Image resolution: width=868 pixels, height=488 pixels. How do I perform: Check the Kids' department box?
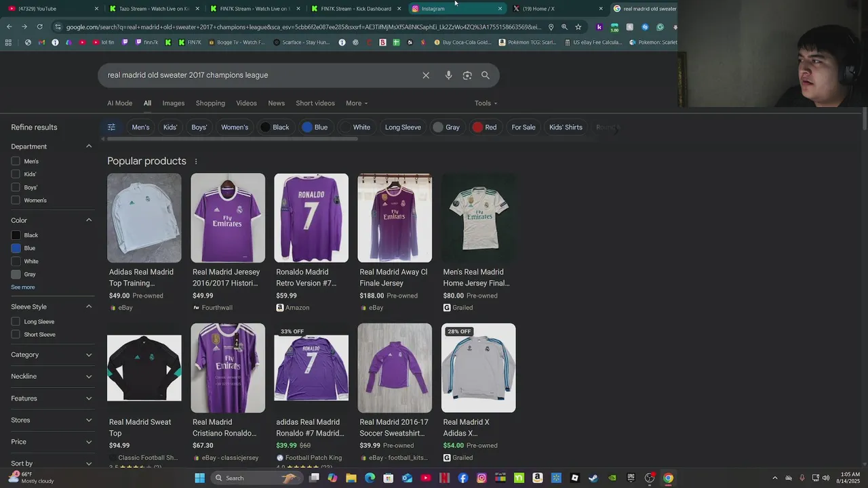[x=16, y=174]
